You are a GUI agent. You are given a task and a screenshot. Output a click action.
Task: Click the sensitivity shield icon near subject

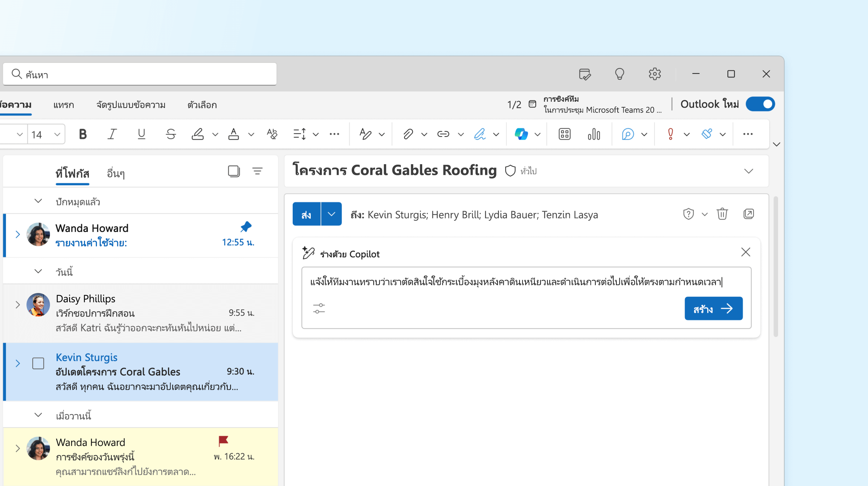point(510,171)
